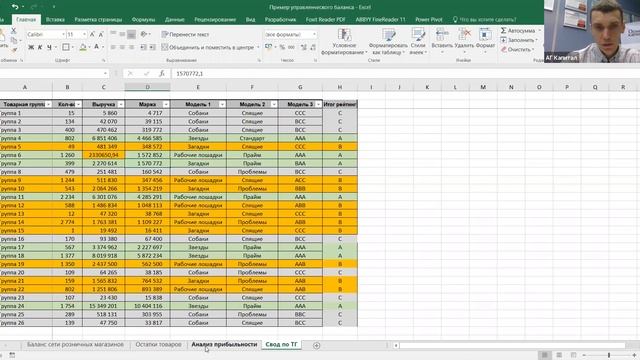This screenshot has width=640, height=360.
Task: Open sheet Баланс сети розничных магазинов
Action: (75, 344)
